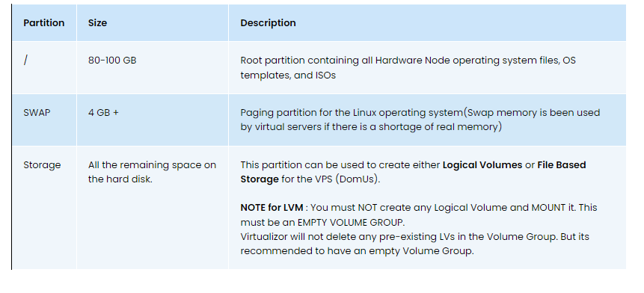Click 'recommended to have an empty Volume Group' line
The width and height of the screenshot is (644, 293).
click(x=357, y=251)
